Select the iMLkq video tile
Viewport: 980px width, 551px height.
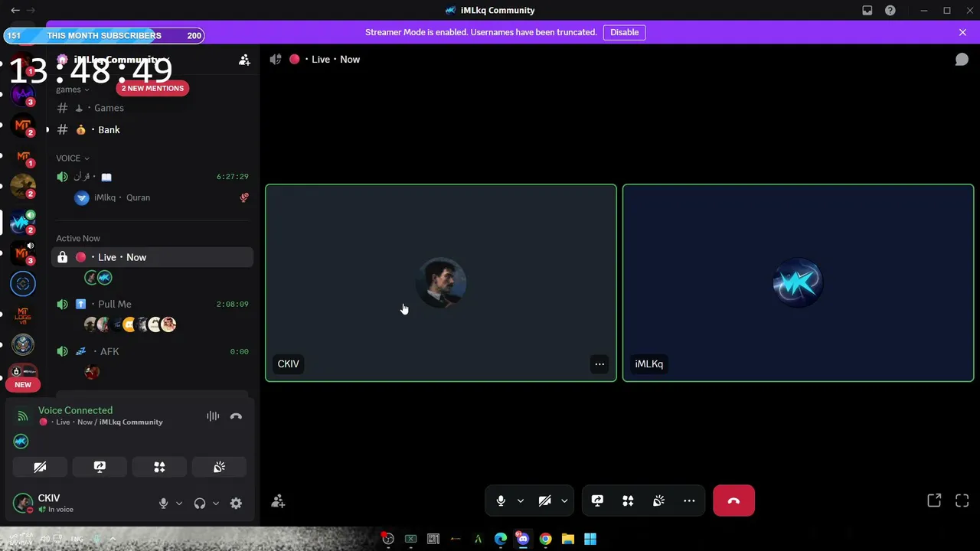pyautogui.click(x=798, y=283)
